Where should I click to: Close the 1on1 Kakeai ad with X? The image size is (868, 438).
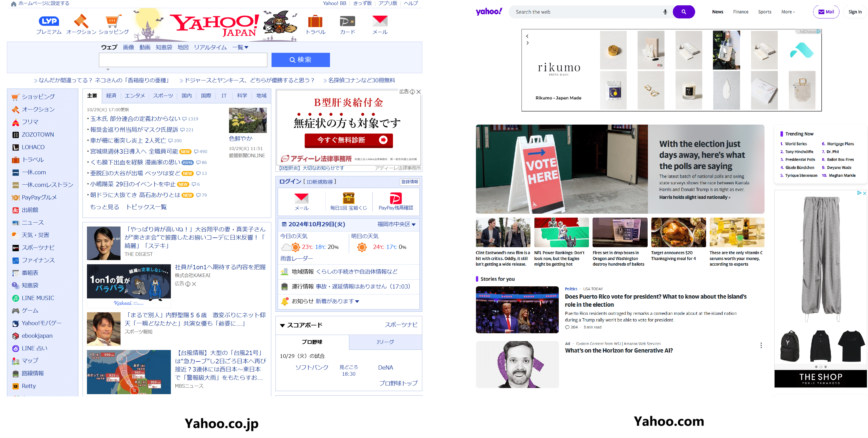tap(194, 284)
